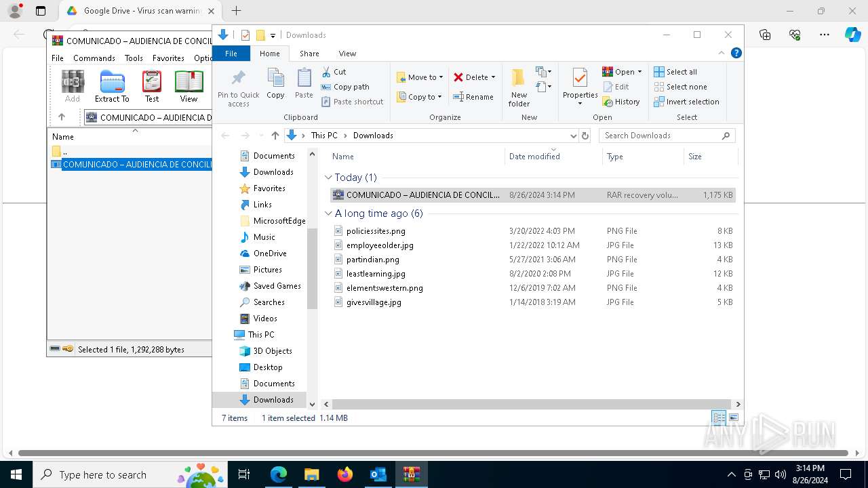Viewport: 868px width, 488px height.
Task: Select policiessites.png file
Action: [376, 231]
